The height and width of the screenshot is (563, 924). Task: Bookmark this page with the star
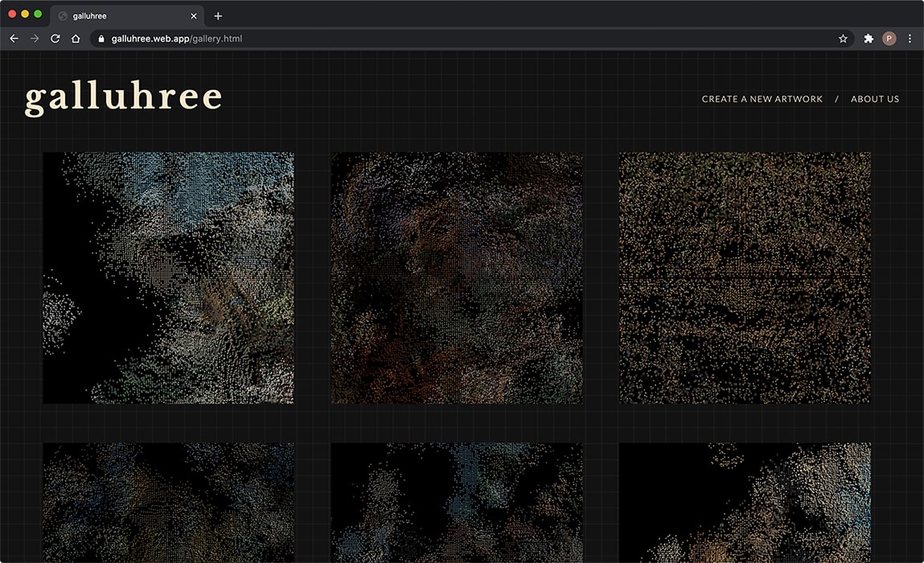coord(843,39)
